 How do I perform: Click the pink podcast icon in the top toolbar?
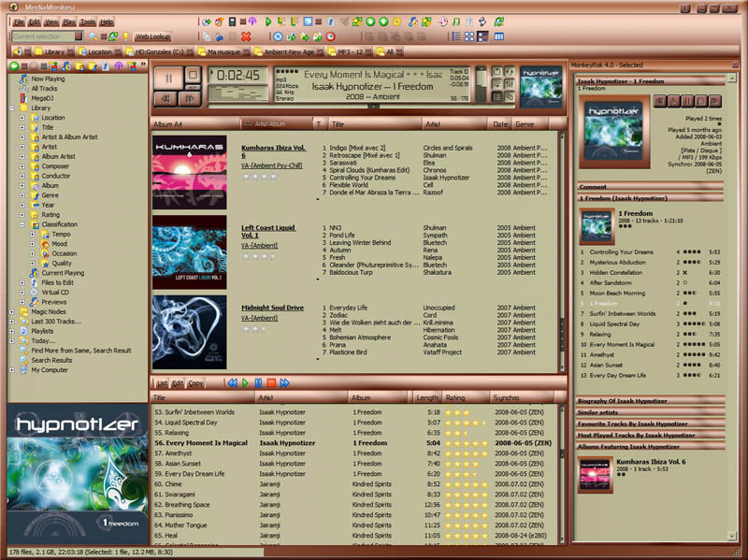pyautogui.click(x=252, y=22)
